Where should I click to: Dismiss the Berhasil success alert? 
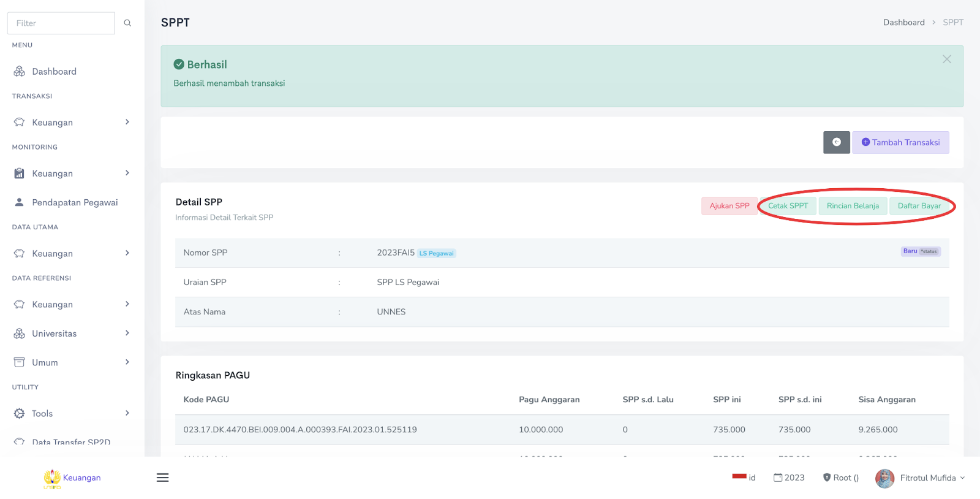(x=947, y=59)
